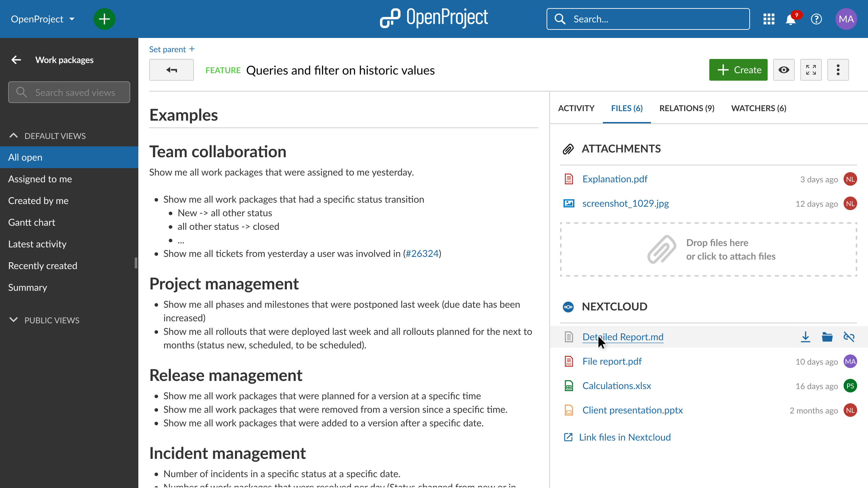Click the folder icon for Detailed Report.md
The width and height of the screenshot is (868, 488).
pyautogui.click(x=827, y=337)
